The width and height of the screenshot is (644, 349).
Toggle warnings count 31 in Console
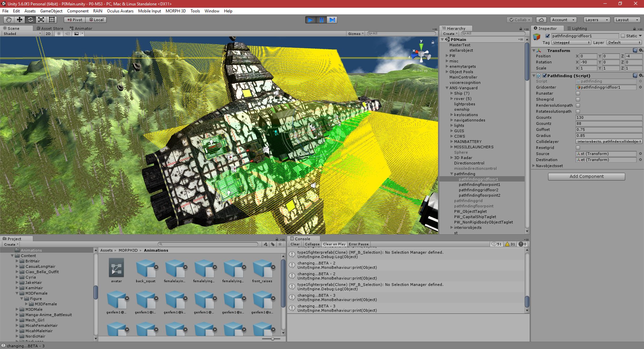511,244
